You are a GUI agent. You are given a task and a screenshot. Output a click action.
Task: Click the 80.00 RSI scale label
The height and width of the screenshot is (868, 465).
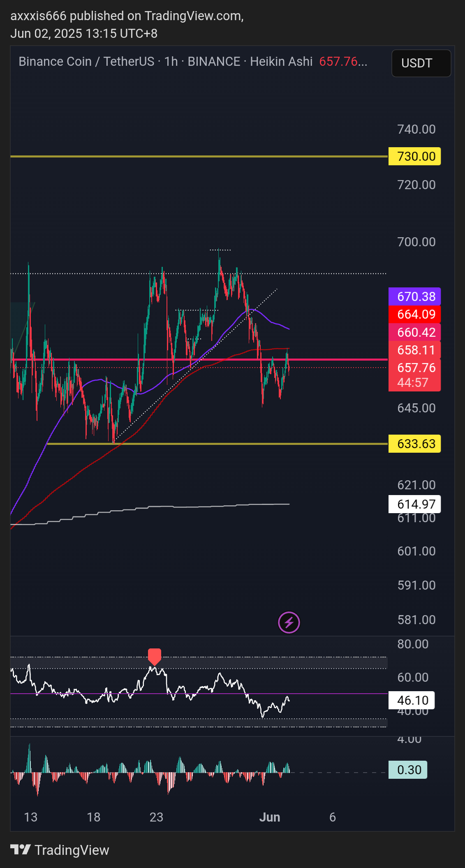point(413,644)
